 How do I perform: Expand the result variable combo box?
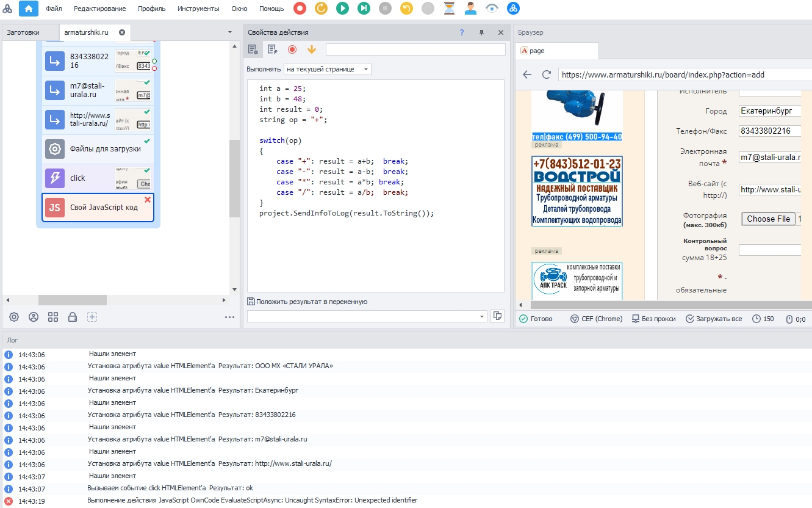482,316
